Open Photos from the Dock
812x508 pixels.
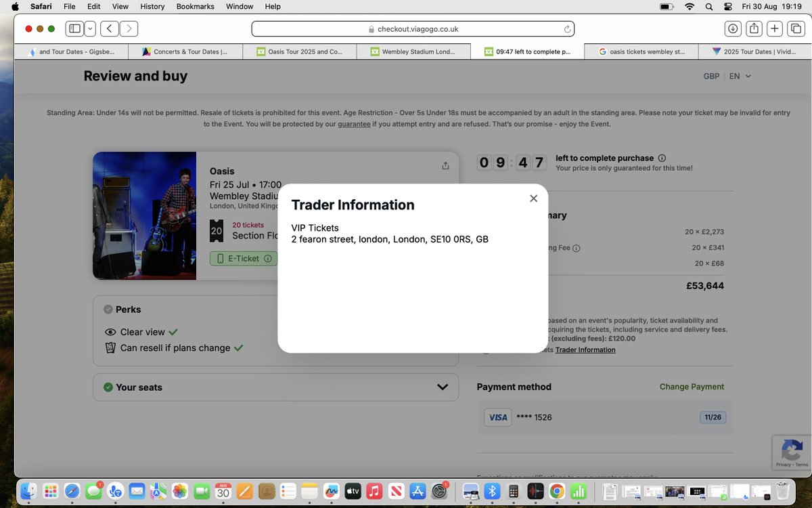(180, 491)
